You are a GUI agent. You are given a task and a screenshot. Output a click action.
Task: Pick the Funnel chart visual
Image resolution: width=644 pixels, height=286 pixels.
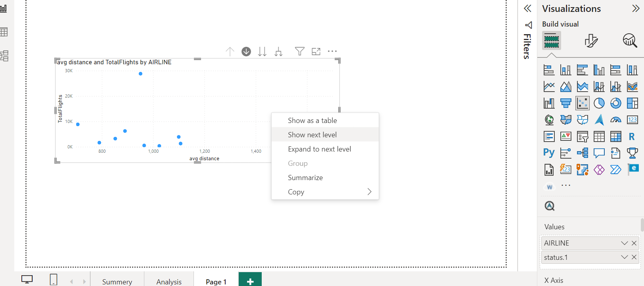pos(565,103)
